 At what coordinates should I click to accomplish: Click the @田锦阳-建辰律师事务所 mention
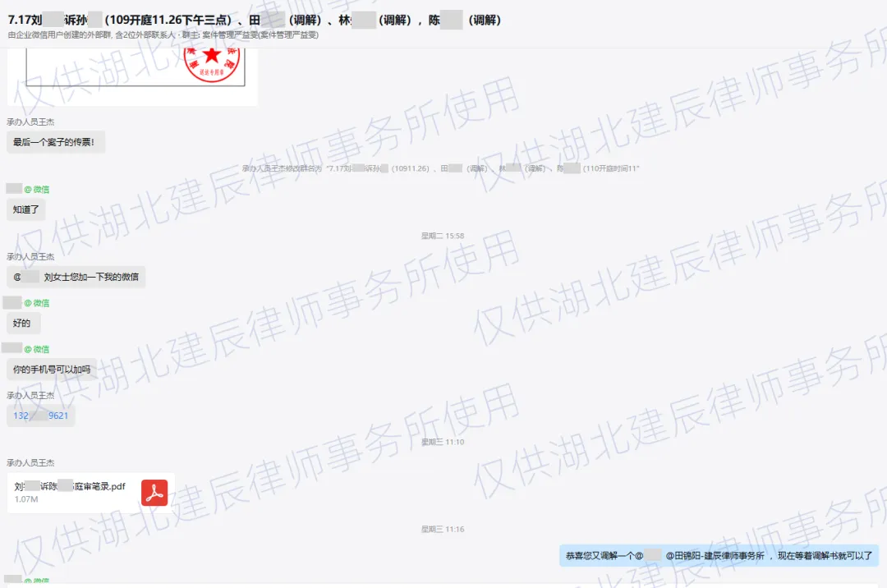[715, 556]
